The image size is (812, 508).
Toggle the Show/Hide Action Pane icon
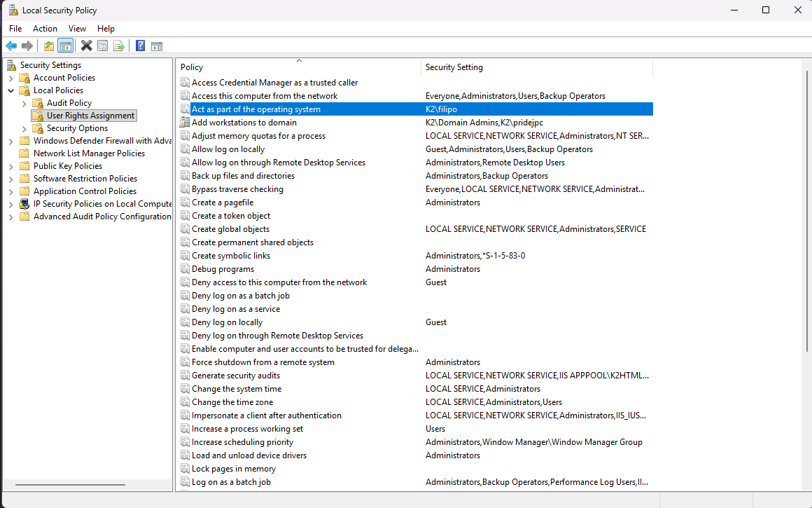[157, 46]
